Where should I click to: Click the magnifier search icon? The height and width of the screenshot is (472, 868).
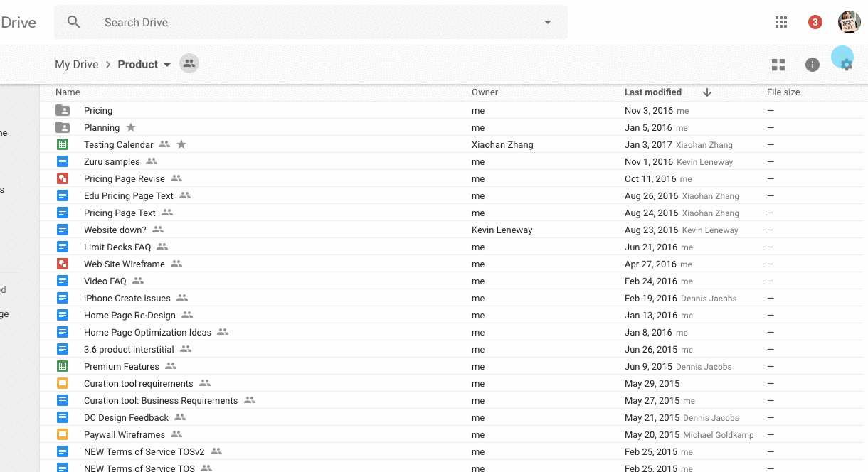pos(74,22)
